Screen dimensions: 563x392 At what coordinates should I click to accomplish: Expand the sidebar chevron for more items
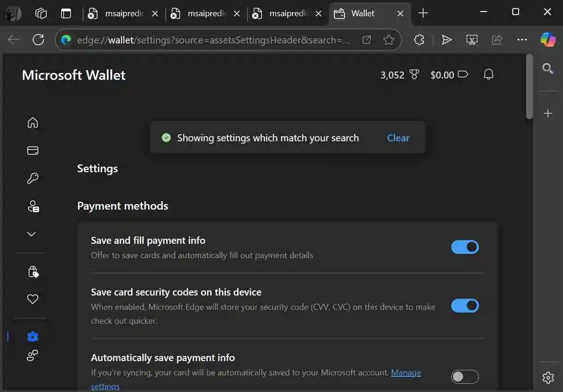click(x=31, y=234)
